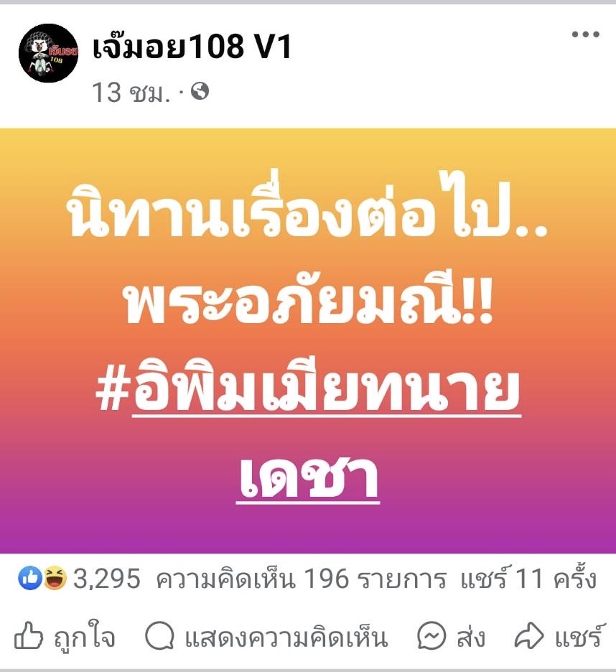View the แชร์ 11 ครั้ง shares list
Screen dimensions: 616x672
point(528,579)
